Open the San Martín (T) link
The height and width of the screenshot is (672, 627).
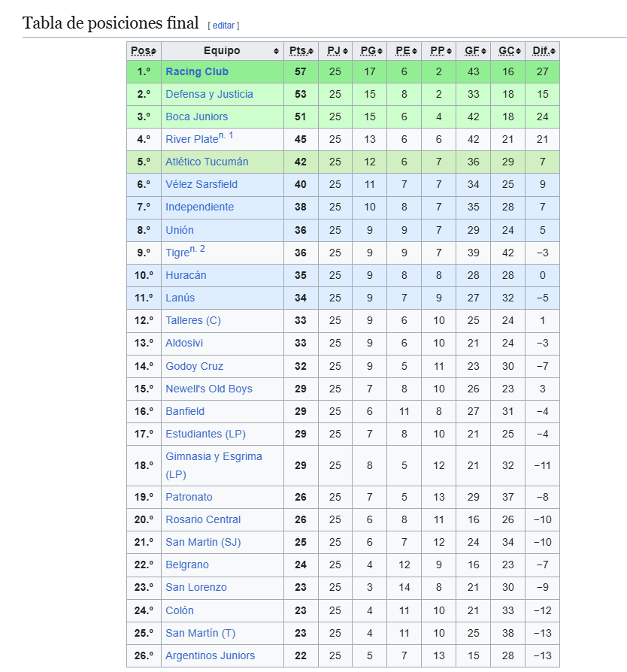(x=201, y=633)
